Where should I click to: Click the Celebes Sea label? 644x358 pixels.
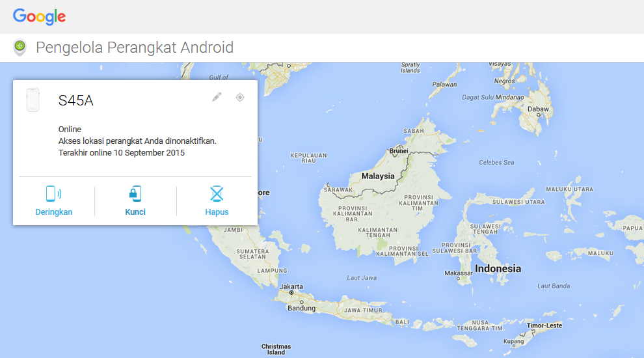coord(496,162)
